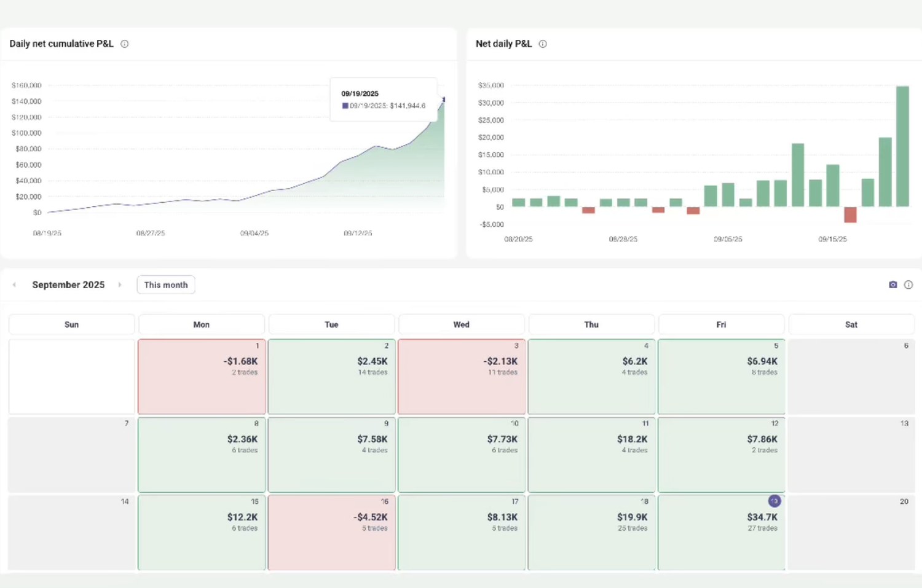922x588 pixels.
Task: Click info icon next to Net daily P&L
Action: [x=543, y=44]
